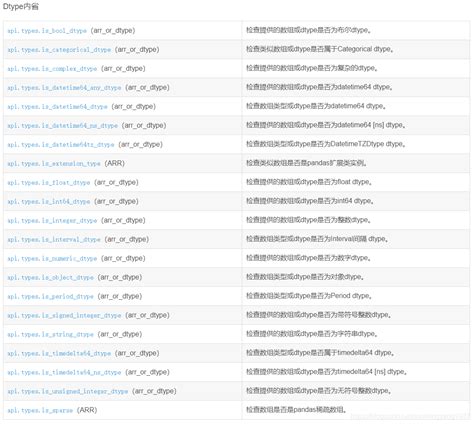This screenshot has height=424, width=474.
Task: Open the api.types.is_int64_dtype link
Action: click(x=49, y=202)
